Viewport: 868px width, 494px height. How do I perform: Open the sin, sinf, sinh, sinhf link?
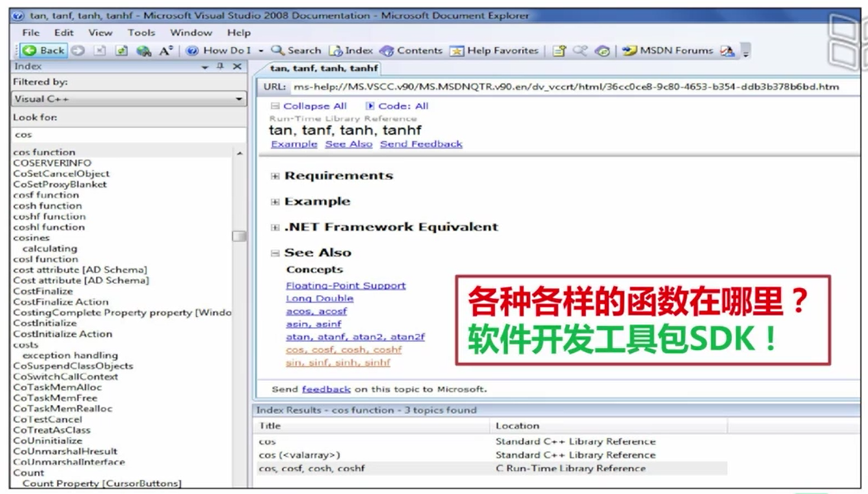pos(338,363)
